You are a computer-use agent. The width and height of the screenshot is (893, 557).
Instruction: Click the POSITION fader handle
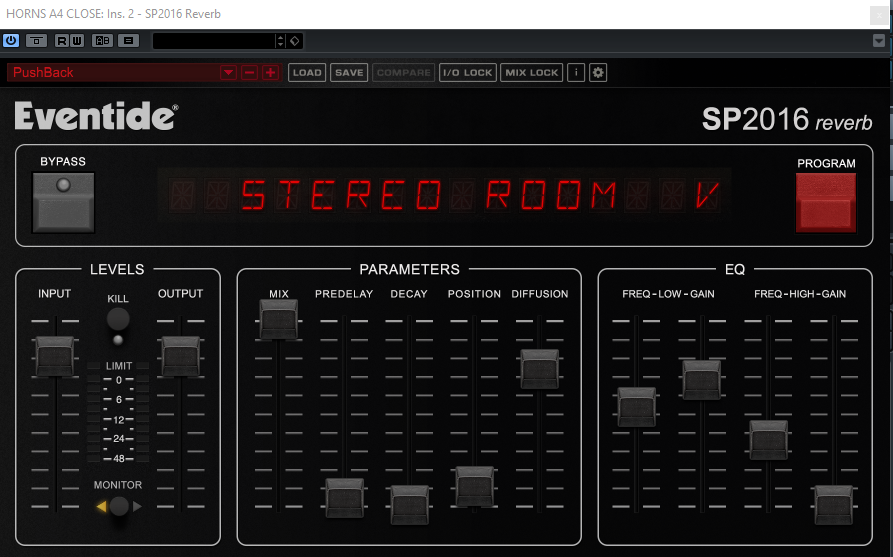(x=474, y=486)
